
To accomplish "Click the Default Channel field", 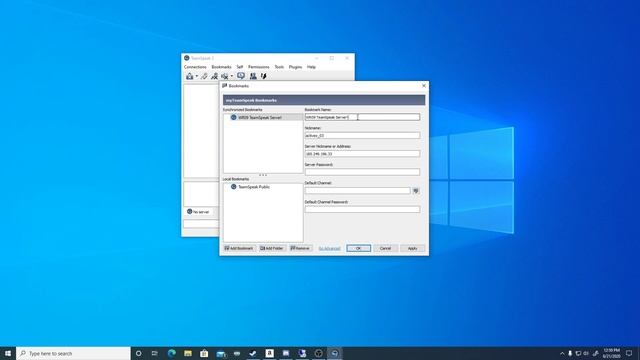I will click(358, 191).
